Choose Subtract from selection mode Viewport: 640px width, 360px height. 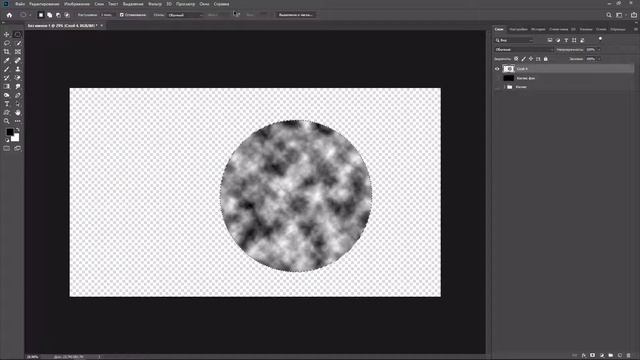tap(58, 15)
